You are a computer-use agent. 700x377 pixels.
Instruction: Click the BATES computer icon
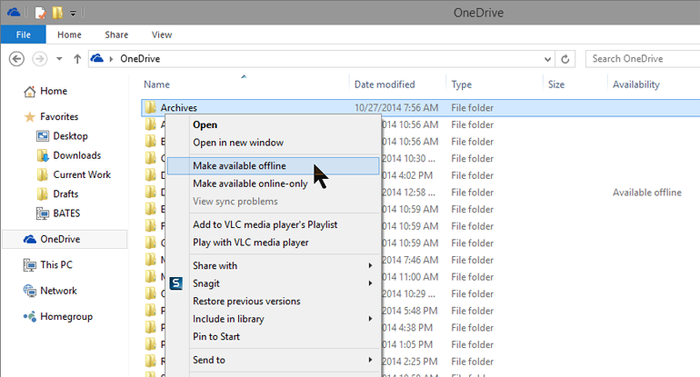coord(42,214)
